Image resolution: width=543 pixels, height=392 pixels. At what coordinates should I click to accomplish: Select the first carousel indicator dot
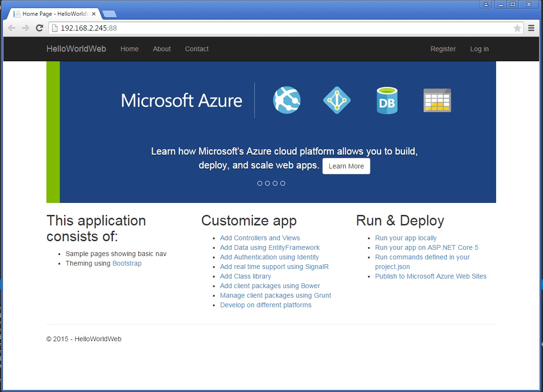tap(260, 183)
